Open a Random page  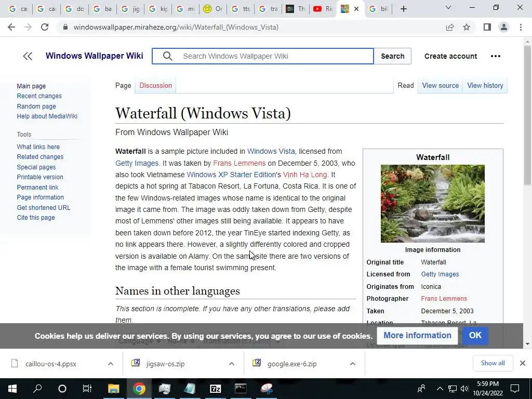click(36, 106)
